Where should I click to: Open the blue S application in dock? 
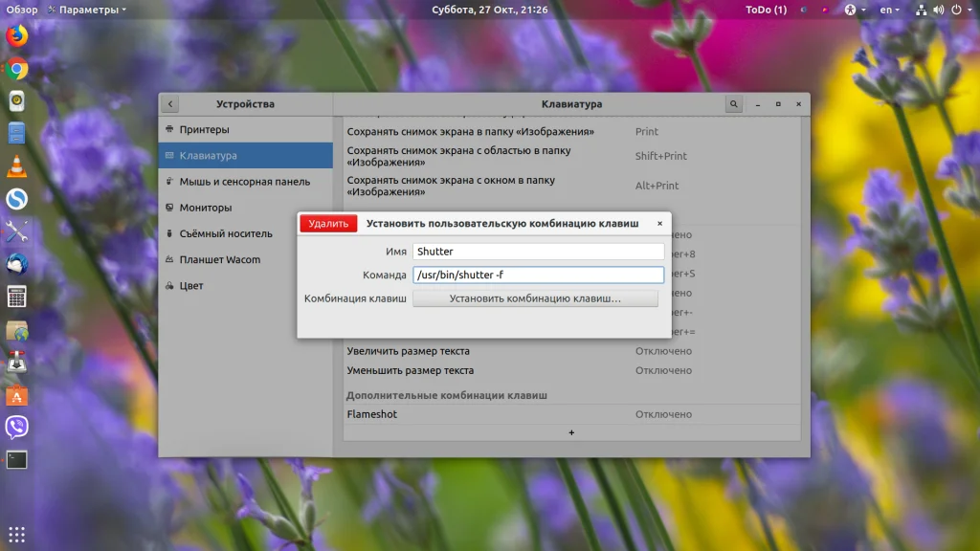17,199
